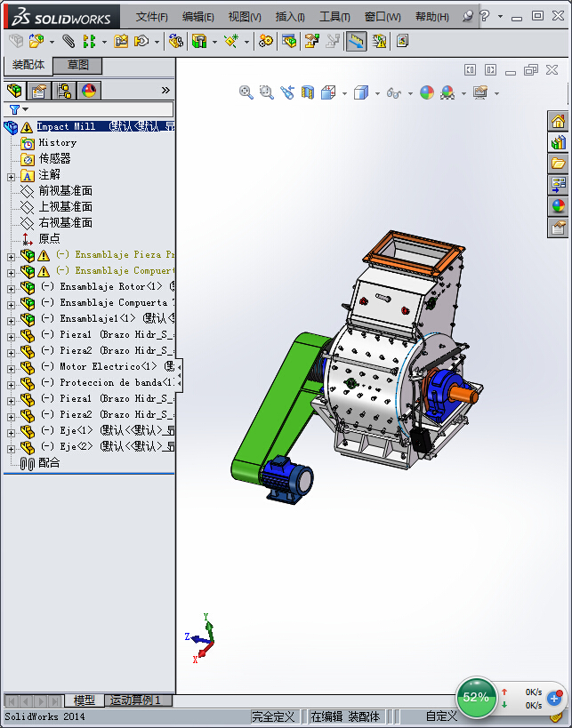The width and height of the screenshot is (572, 728).
Task: Open the FeatureManager design tree tab
Action: tap(15, 90)
